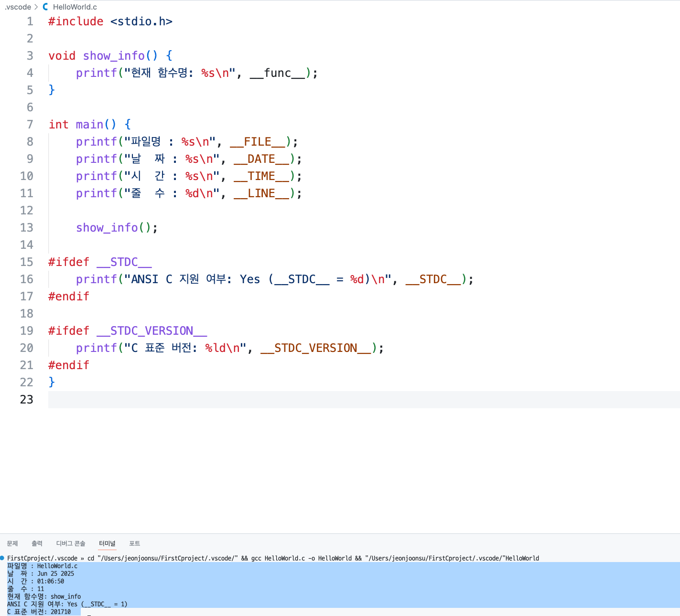Click __STDC__ after #ifdef on line 15
Image resolution: width=680 pixels, height=616 pixels.
point(124,262)
